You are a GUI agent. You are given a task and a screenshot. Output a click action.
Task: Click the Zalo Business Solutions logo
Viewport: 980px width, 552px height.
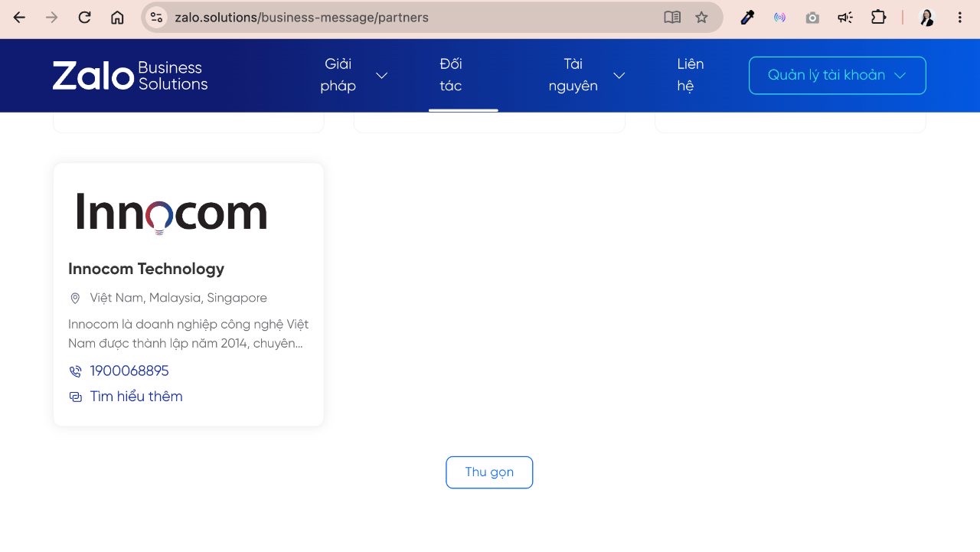(130, 76)
